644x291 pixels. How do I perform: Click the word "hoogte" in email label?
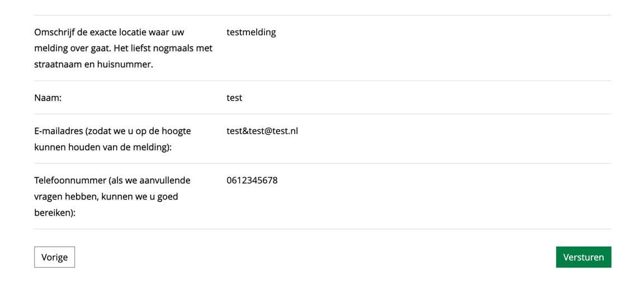coord(176,131)
